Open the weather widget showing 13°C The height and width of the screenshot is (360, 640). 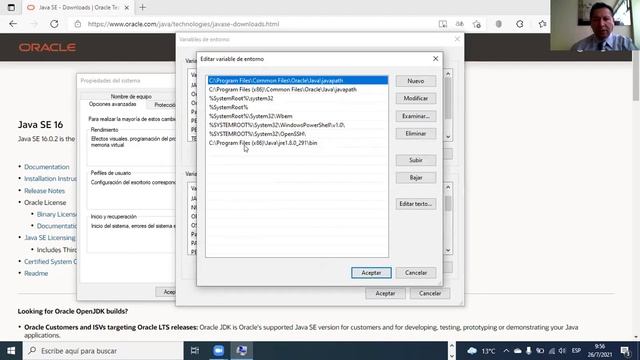point(482,351)
